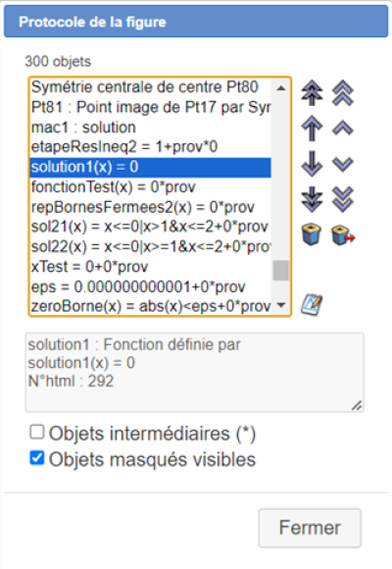The height and width of the screenshot is (569, 392).
Task: Delete selected object with trash bin icon
Action: tap(312, 234)
